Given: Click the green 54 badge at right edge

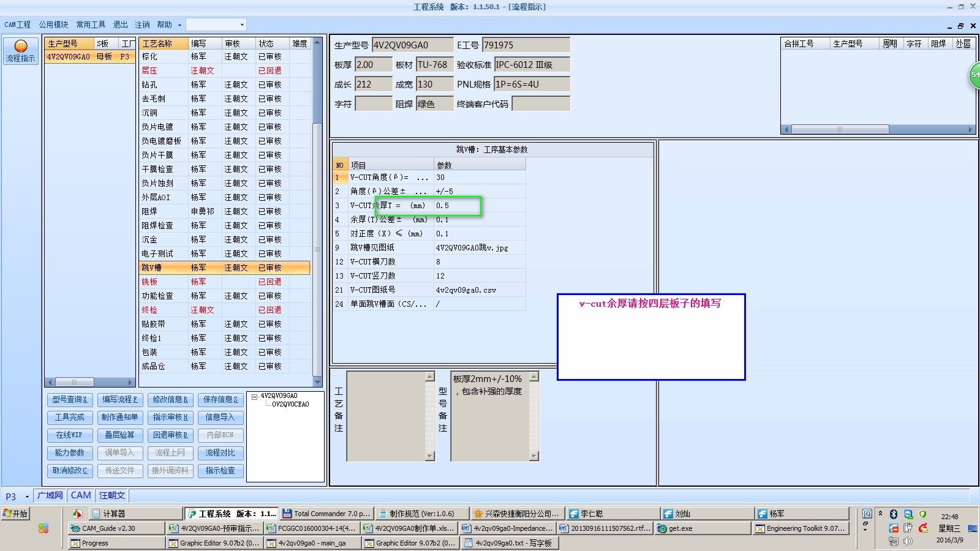Looking at the screenshot, I should click(974, 75).
